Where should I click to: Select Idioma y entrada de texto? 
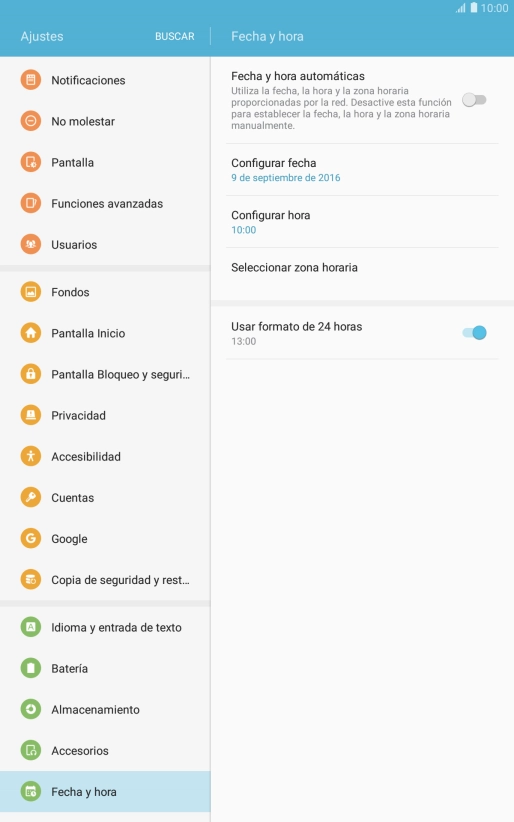pos(105,628)
